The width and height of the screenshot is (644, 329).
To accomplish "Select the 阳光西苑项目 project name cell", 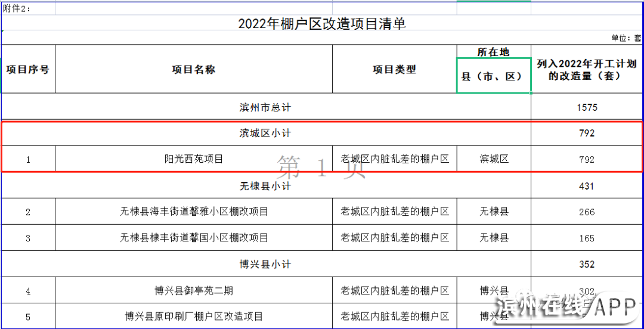I will coord(193,159).
